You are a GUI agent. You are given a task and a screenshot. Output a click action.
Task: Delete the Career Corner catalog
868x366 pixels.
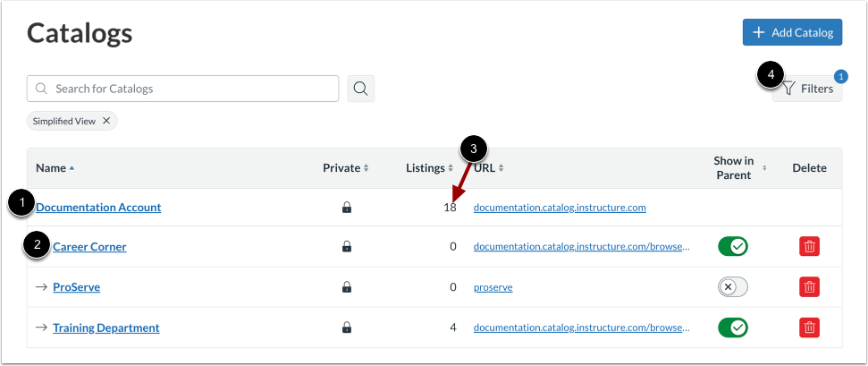tap(809, 247)
